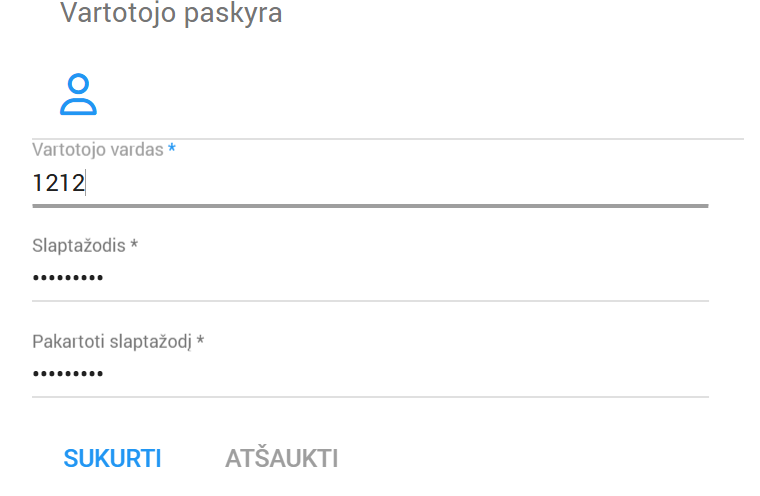Click into the Slaptažodis password field

(370, 278)
